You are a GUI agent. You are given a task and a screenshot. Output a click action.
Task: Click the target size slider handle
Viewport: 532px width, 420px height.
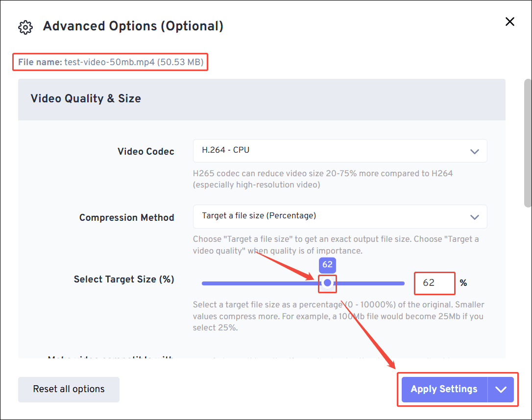point(327,283)
